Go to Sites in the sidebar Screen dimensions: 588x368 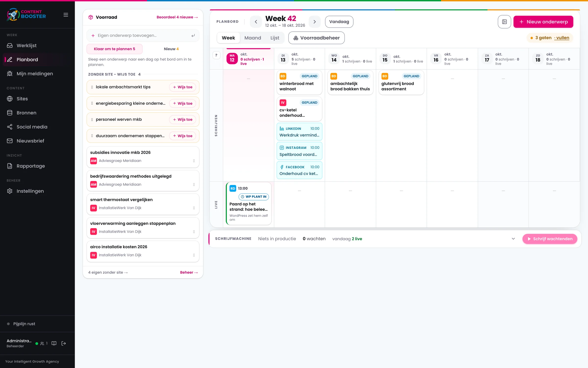tap(37, 99)
